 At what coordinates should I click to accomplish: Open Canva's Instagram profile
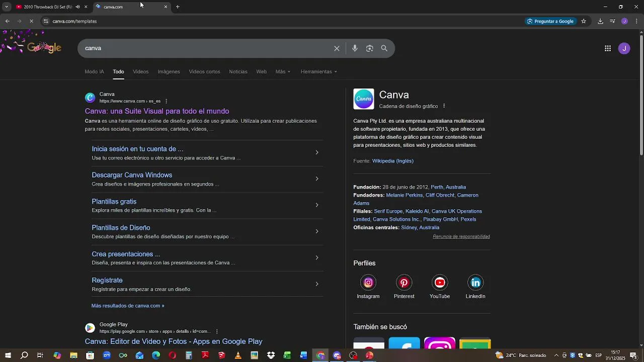pyautogui.click(x=368, y=283)
